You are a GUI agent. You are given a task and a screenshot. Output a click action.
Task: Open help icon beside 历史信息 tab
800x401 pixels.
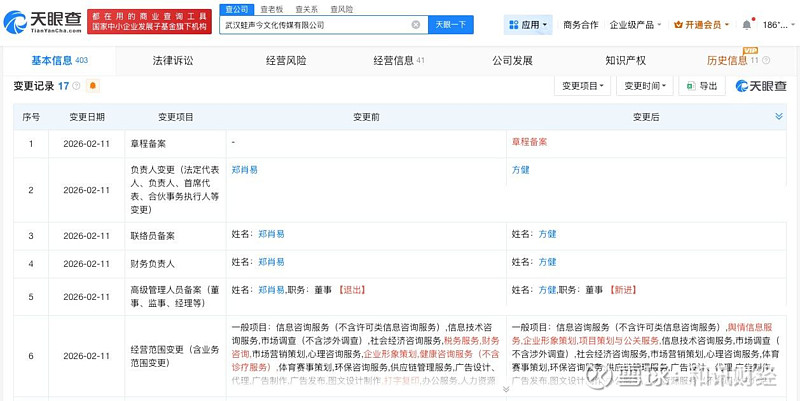pyautogui.click(x=765, y=61)
